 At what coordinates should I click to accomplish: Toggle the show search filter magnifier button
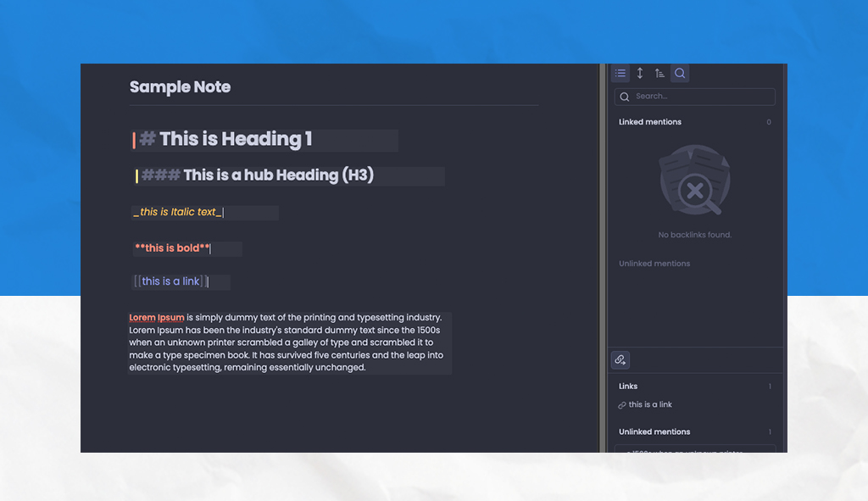pos(680,74)
